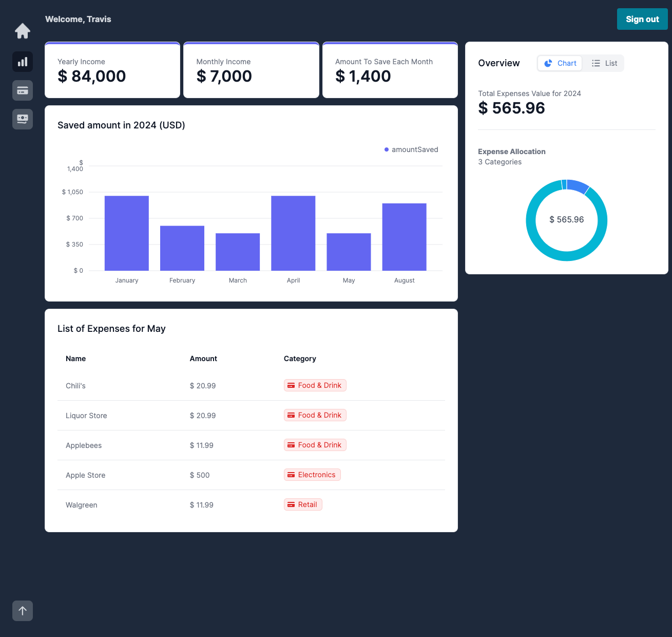Toggle the amountSaved legend entry
This screenshot has height=637, width=672.
tap(411, 149)
